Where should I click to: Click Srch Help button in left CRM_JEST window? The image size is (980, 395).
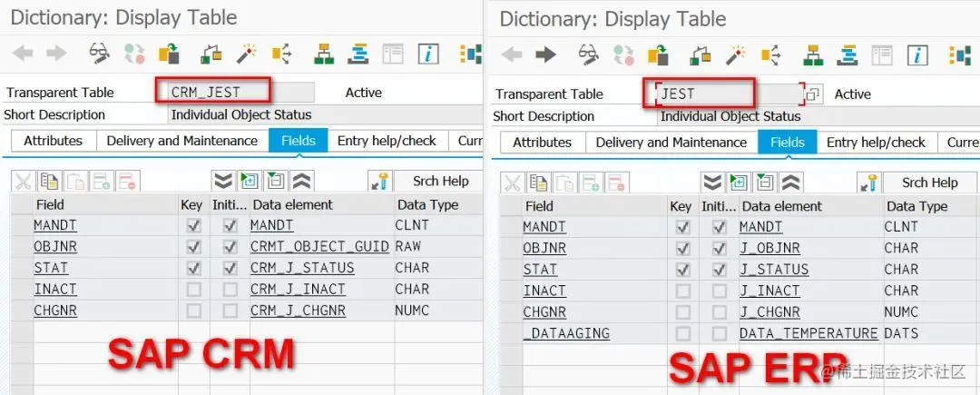point(441,182)
